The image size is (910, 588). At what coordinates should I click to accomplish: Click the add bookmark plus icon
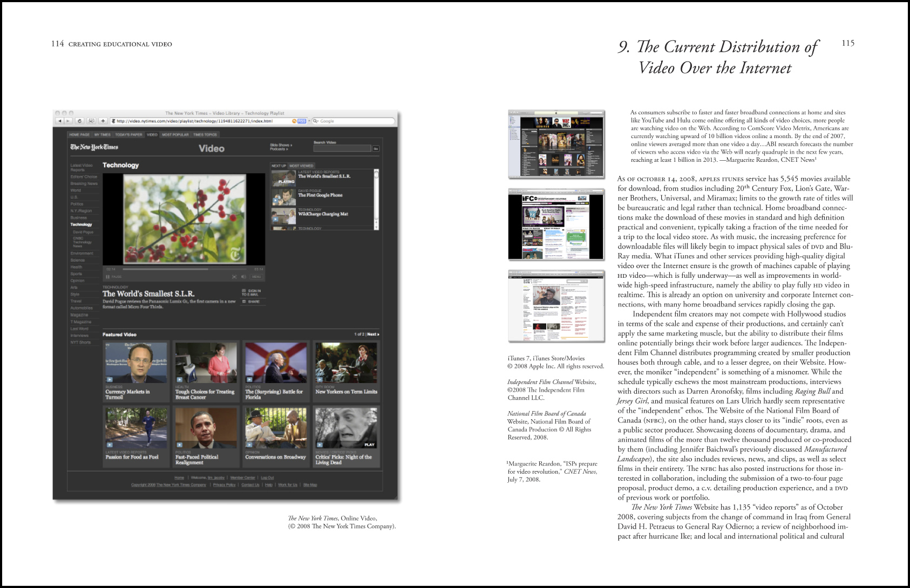tap(103, 121)
